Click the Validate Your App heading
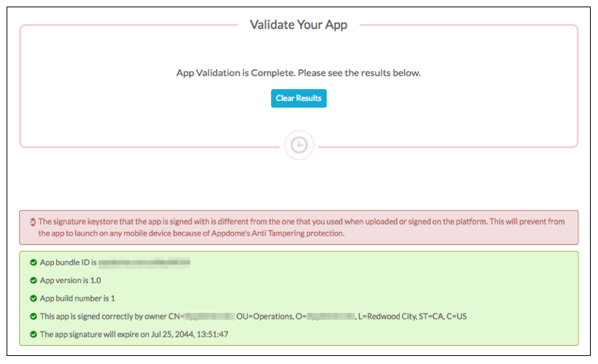 pos(299,25)
